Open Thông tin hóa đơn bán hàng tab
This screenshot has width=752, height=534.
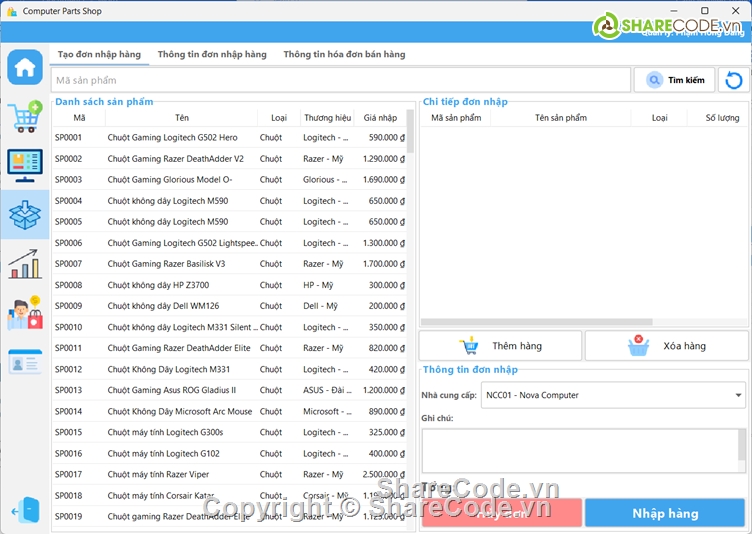[344, 54]
